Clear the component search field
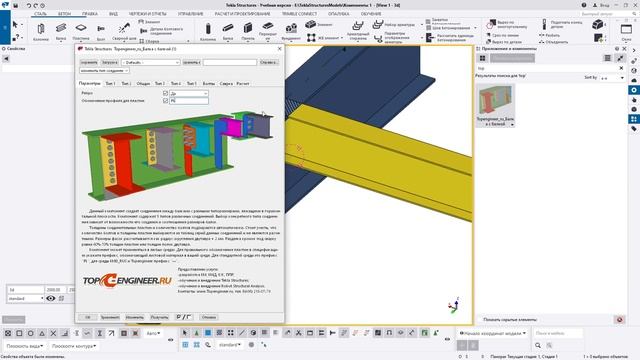The width and height of the screenshot is (640, 360). [621, 68]
